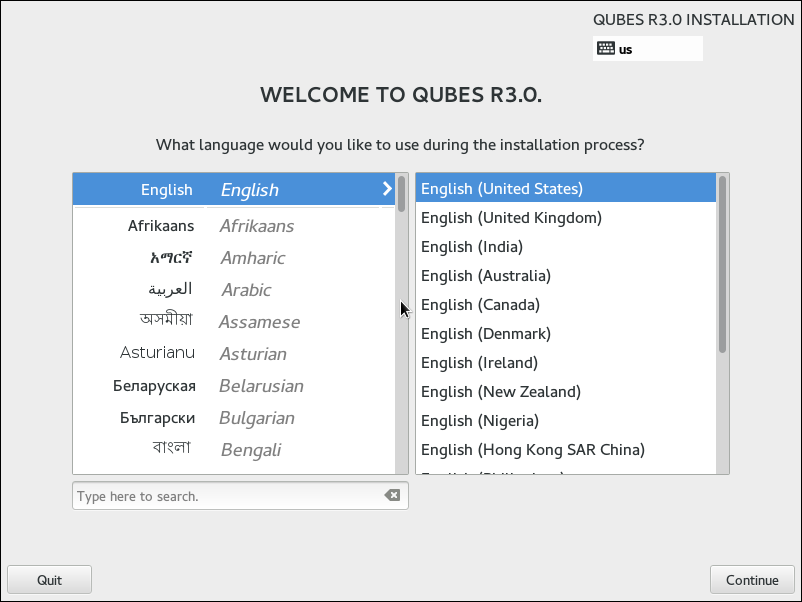Open the us keyboard layout indicator

click(647, 49)
